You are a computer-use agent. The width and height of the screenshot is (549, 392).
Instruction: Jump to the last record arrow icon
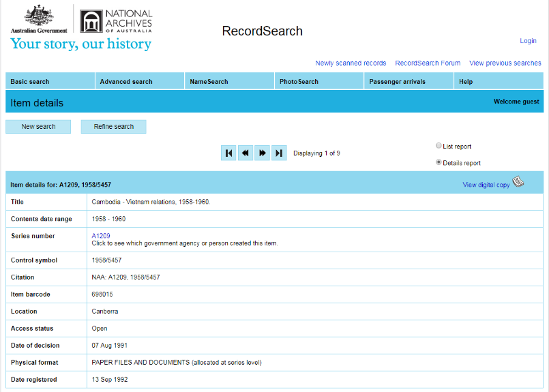(279, 153)
